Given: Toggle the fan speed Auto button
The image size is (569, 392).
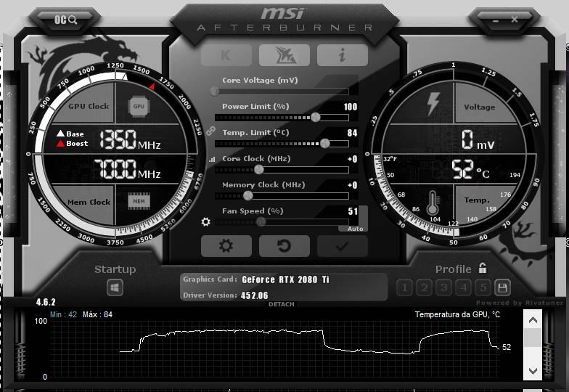Looking at the screenshot, I should pos(355,229).
